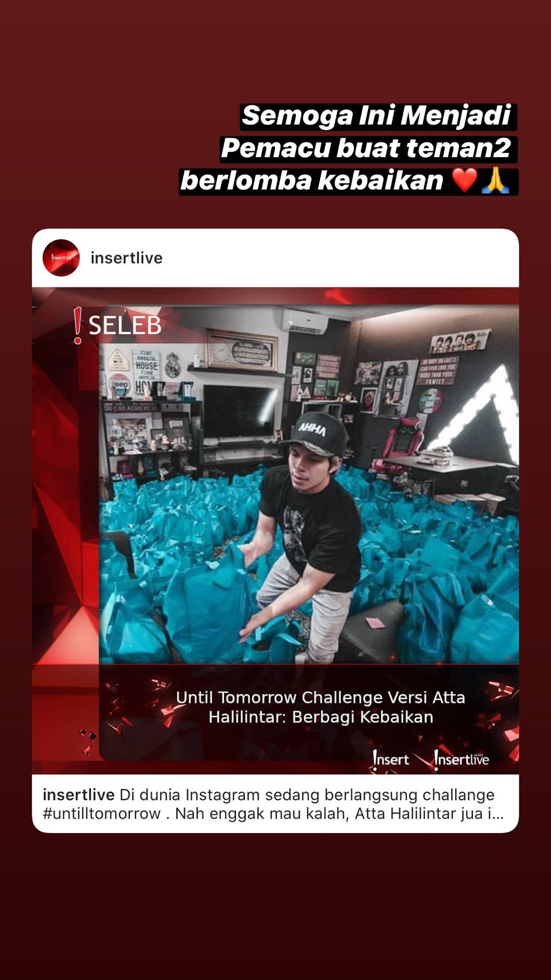The image size is (551, 980).
Task: Click the #untilltomorrow hashtag in caption
Action: [x=102, y=813]
